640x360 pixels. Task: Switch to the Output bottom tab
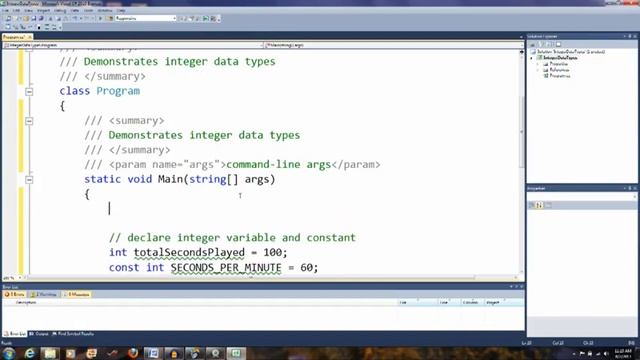[39, 334]
